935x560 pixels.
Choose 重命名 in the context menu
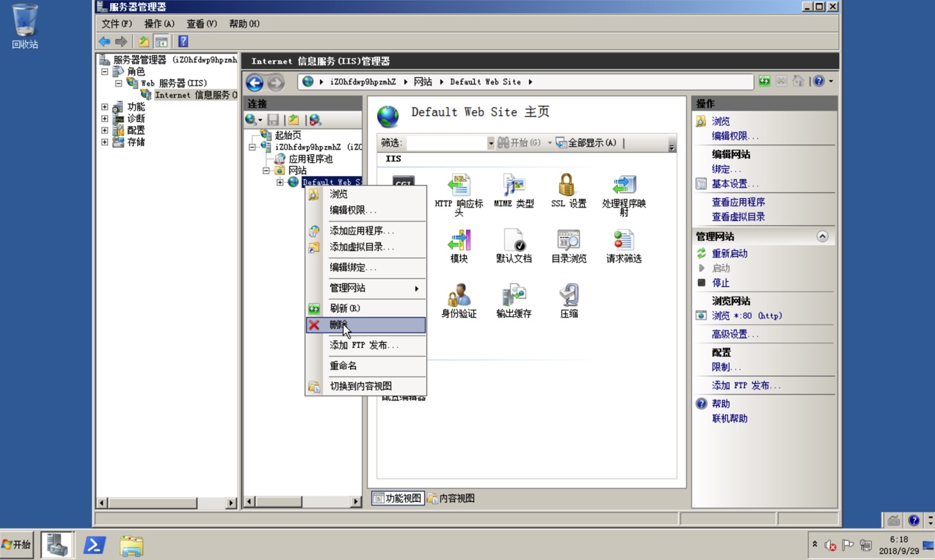point(366,366)
